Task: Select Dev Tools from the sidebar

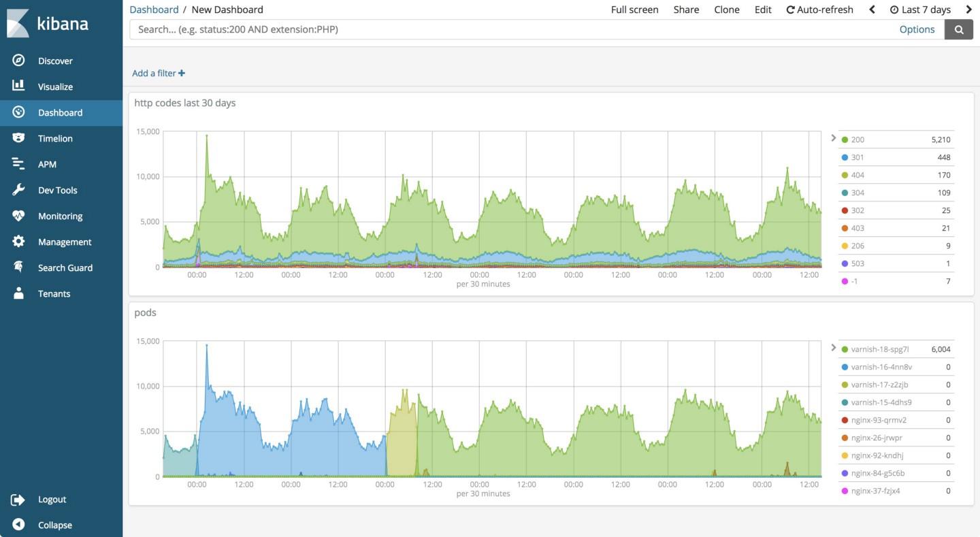Action: pyautogui.click(x=57, y=190)
